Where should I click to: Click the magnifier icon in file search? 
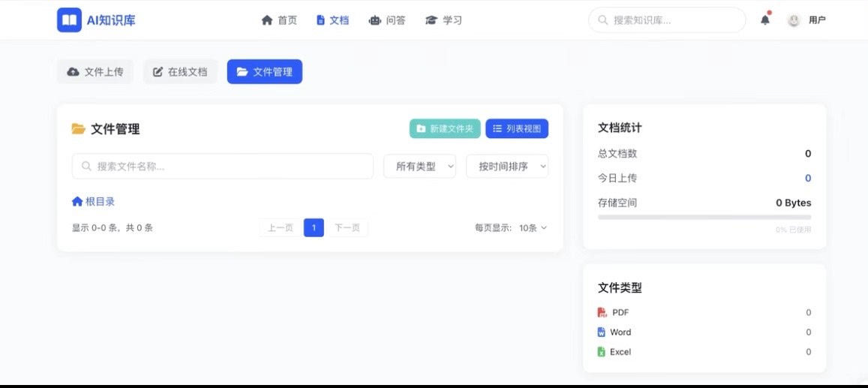pos(86,166)
